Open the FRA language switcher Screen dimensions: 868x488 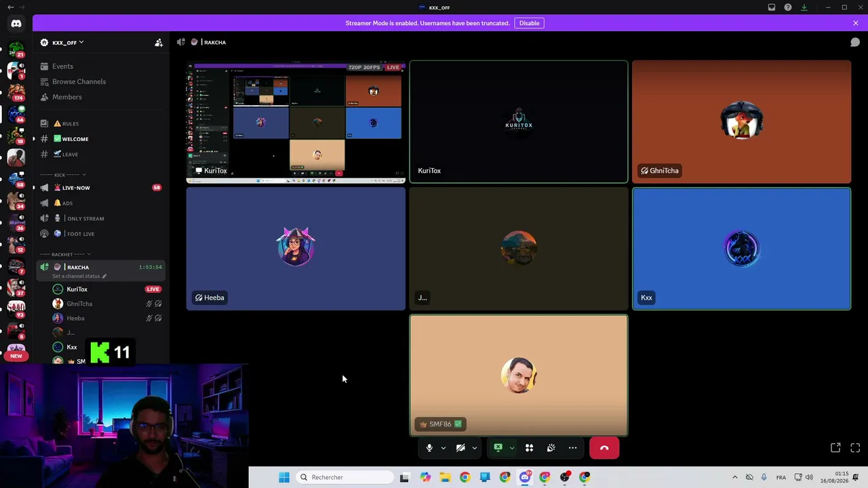(x=781, y=477)
